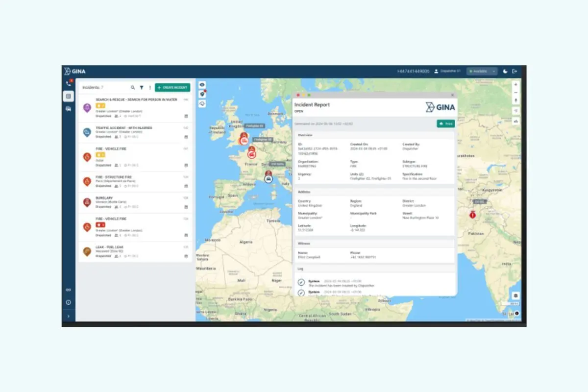Click the Witness section header
This screenshot has width=588, height=392.
[375, 244]
